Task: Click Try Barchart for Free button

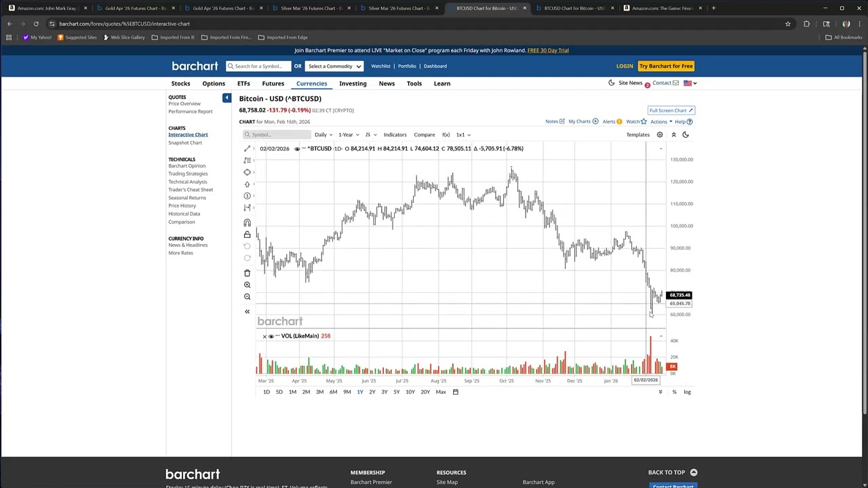Action: 666,66
